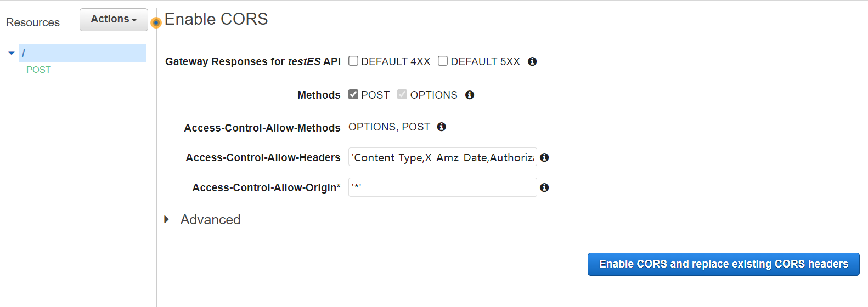Enable the DEFAULT 4XX checkbox
The width and height of the screenshot is (868, 307).
pos(353,61)
